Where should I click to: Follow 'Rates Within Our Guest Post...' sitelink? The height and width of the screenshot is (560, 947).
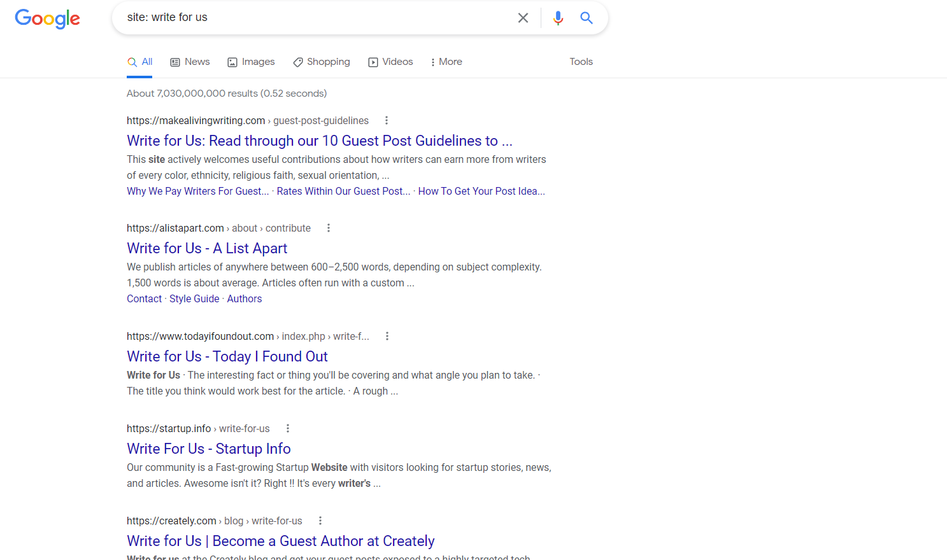point(343,191)
